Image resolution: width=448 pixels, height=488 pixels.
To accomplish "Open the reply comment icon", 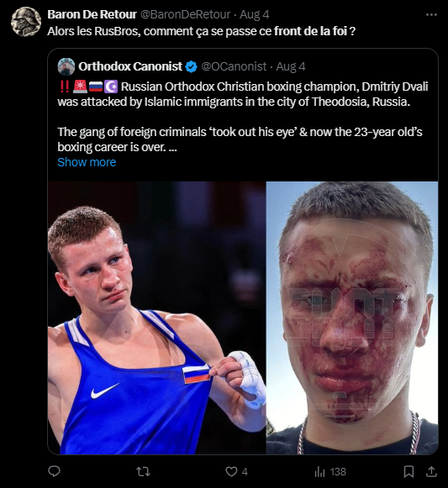I will click(54, 471).
